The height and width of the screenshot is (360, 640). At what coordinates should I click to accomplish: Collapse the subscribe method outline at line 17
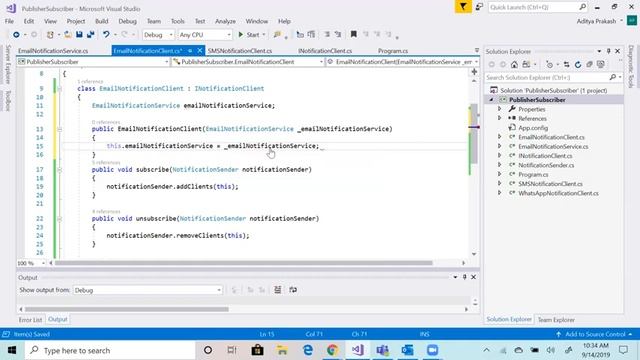(60, 169)
